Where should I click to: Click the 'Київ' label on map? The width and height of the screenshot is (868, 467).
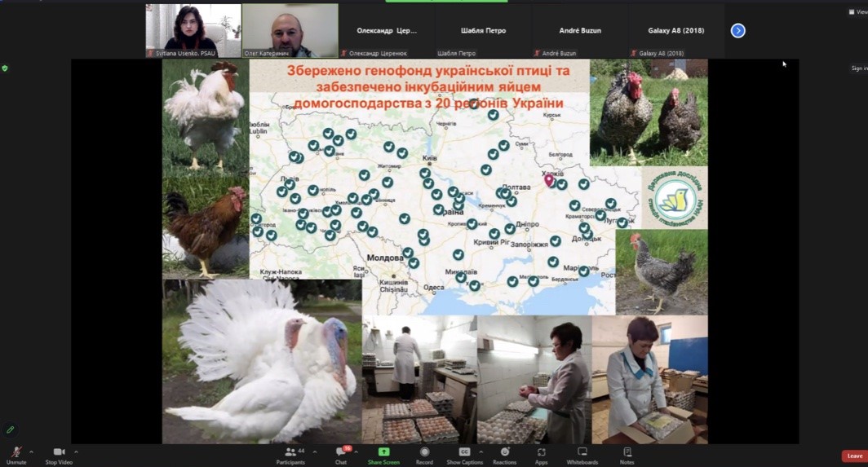click(x=430, y=158)
